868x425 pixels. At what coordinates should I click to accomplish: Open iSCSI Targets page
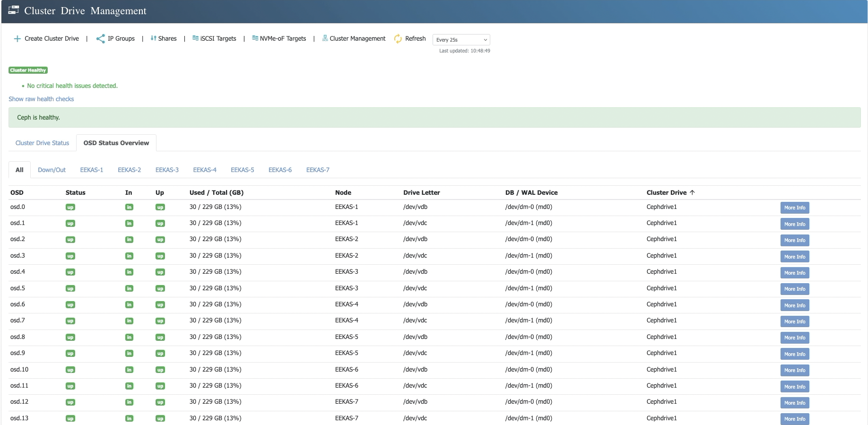[x=218, y=38]
